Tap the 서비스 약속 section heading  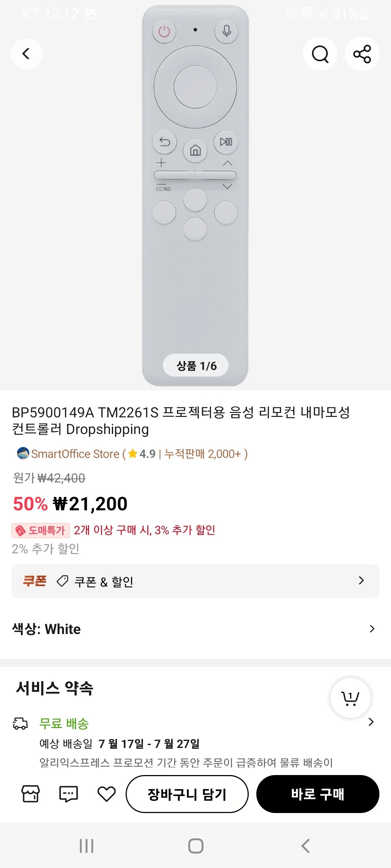coord(55,688)
